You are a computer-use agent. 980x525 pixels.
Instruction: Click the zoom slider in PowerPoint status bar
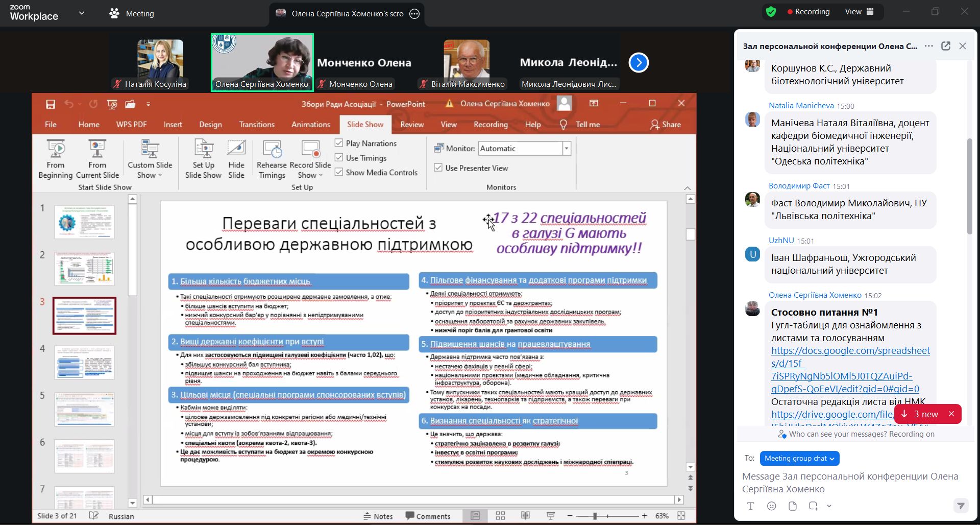click(595, 516)
